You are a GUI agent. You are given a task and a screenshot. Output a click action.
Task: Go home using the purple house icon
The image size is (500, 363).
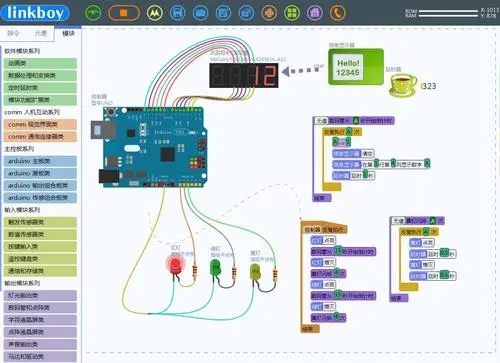[315, 13]
